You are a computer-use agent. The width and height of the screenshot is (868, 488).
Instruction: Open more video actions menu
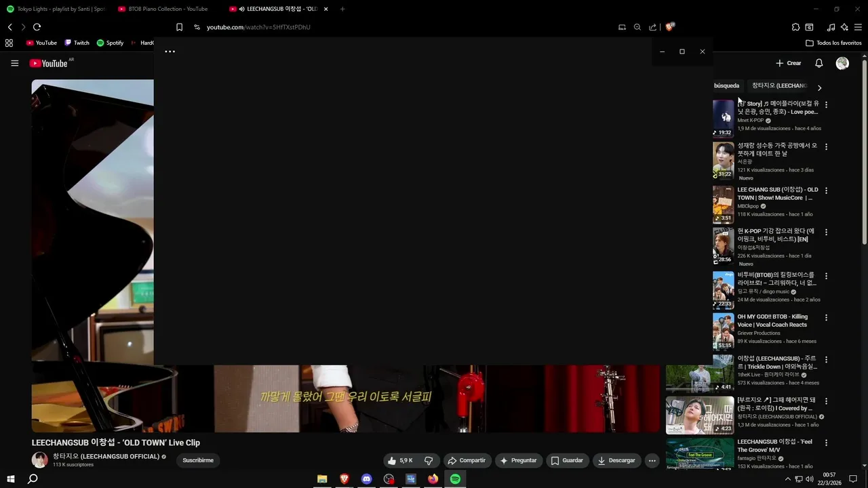(x=652, y=461)
